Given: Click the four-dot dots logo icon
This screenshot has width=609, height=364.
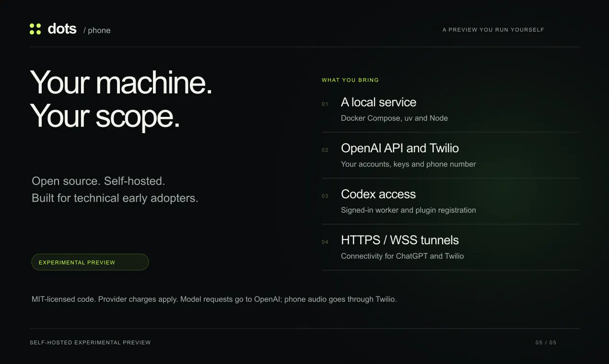Looking at the screenshot, I should click(x=35, y=29).
